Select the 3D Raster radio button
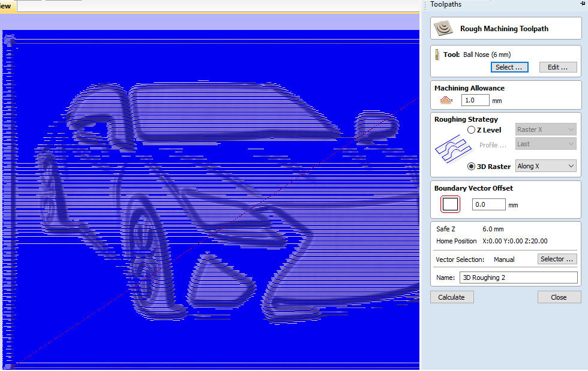The image size is (588, 371). pos(472,167)
